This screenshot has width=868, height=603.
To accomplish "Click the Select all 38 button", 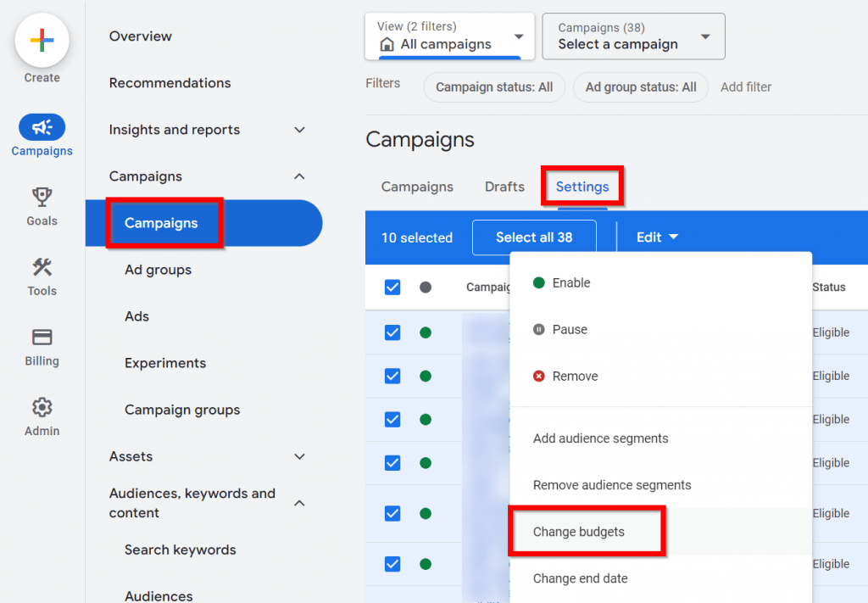I will (534, 237).
